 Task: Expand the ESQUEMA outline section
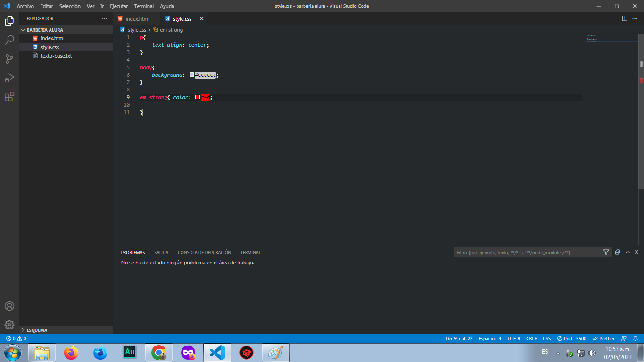coord(66,330)
